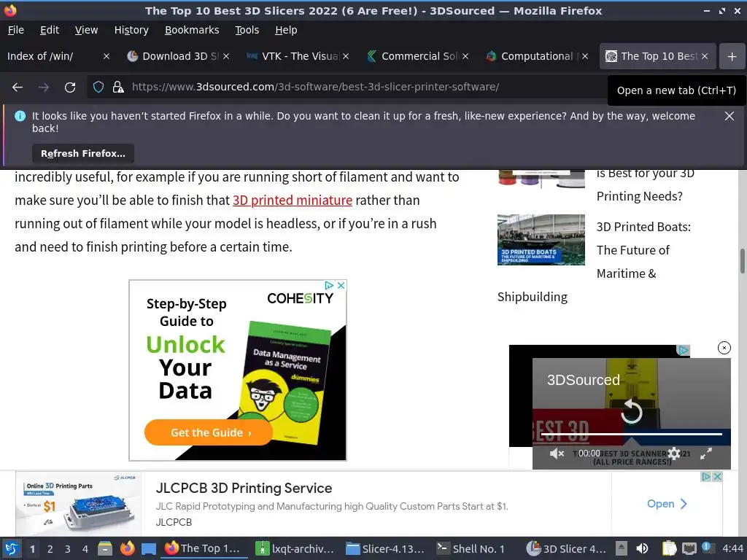
Task: Close the floating 3DSourced video player
Action: [724, 348]
